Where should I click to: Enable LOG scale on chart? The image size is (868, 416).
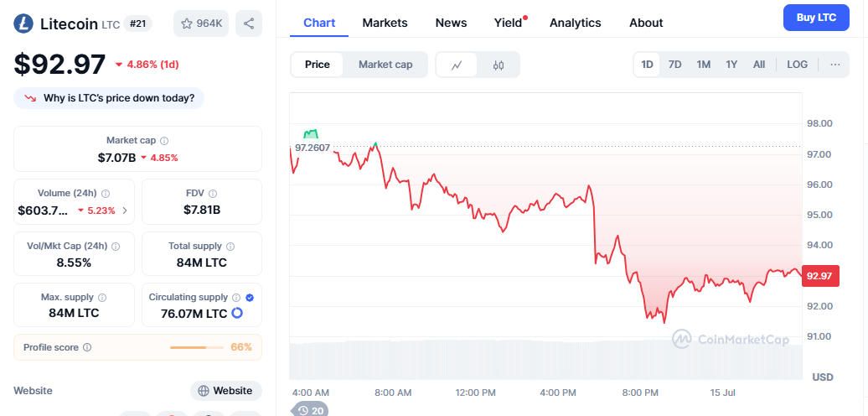pyautogui.click(x=798, y=65)
